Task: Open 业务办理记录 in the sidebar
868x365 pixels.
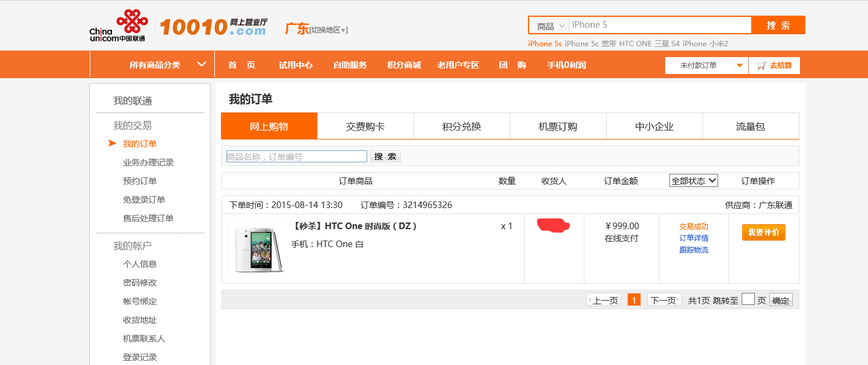Action: (x=148, y=162)
